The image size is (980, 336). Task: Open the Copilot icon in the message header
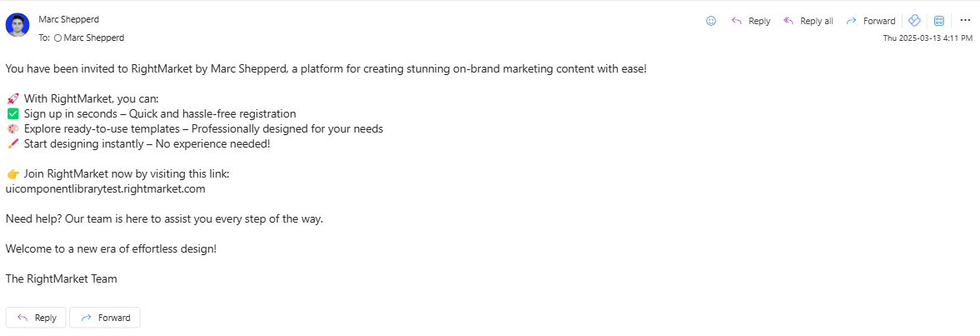(x=913, y=21)
